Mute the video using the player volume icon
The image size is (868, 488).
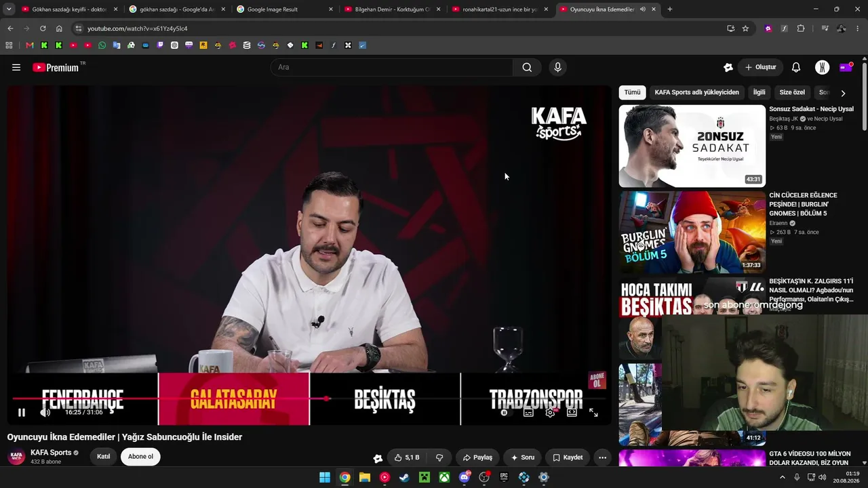tap(45, 412)
